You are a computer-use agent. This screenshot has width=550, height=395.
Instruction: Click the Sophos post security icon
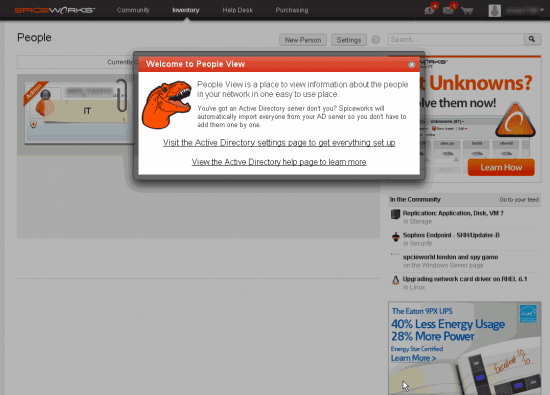[396, 237]
